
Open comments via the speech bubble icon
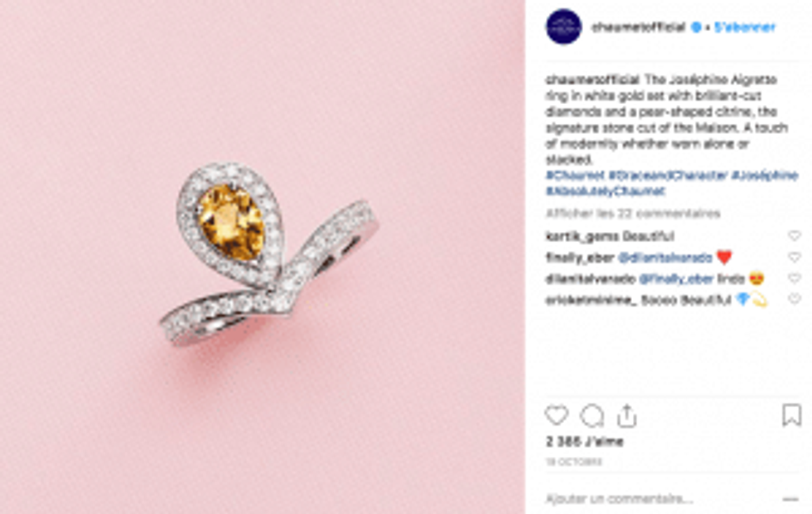click(592, 416)
